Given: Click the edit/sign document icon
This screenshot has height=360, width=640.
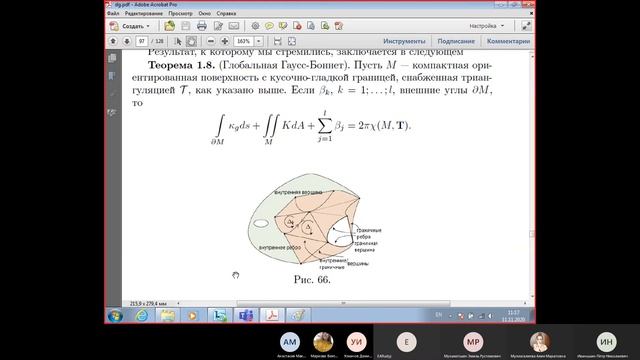Looking at the screenshot, I should (x=218, y=26).
